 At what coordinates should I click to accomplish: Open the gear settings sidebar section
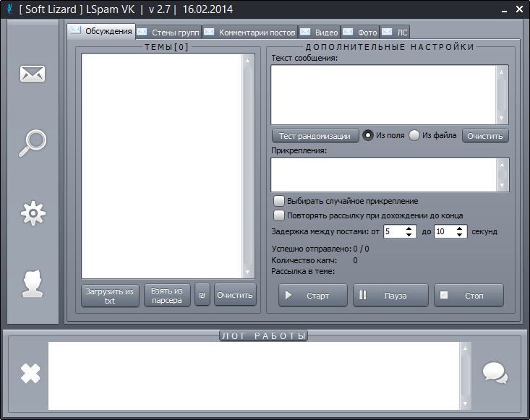[33, 213]
